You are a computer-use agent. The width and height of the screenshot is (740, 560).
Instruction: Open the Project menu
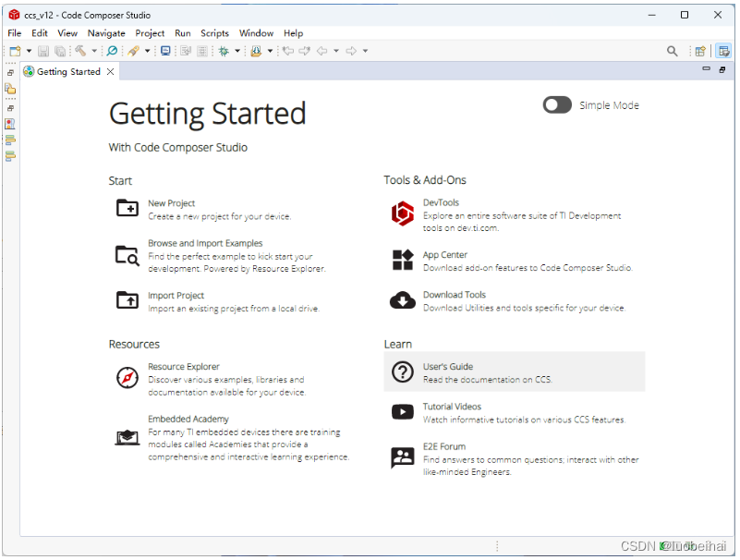[x=150, y=33]
